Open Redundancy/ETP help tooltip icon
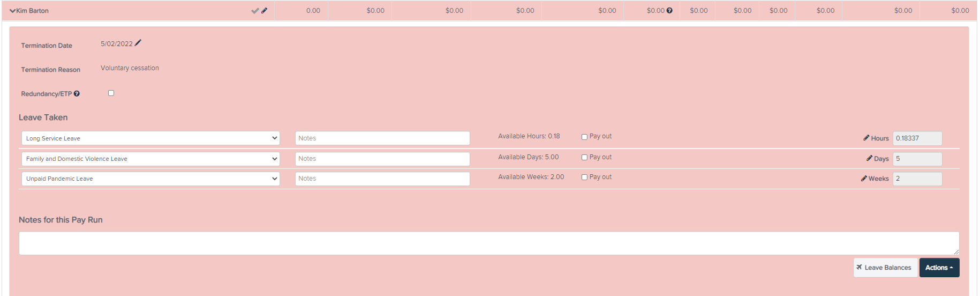 77,93
